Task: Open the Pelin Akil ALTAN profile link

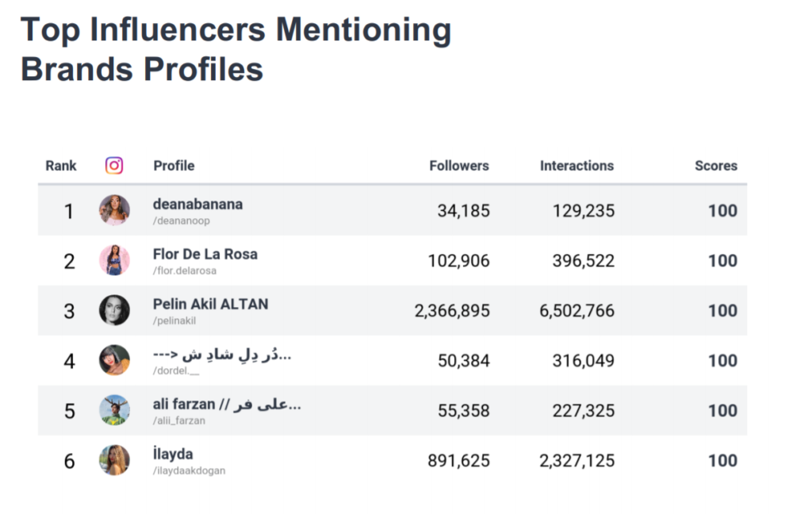Action: click(210, 304)
